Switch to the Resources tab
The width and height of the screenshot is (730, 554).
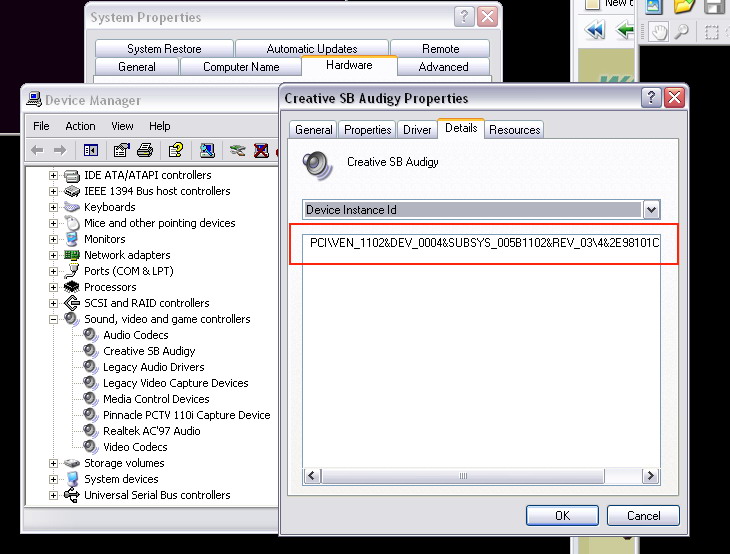click(514, 130)
